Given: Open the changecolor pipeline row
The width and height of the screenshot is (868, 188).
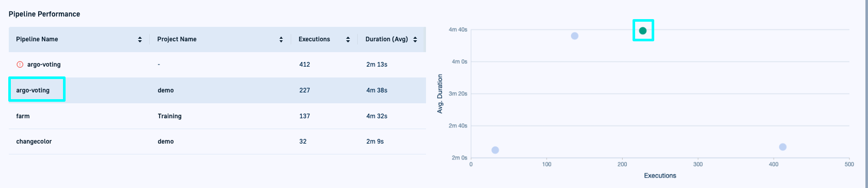Looking at the screenshot, I should [217, 142].
